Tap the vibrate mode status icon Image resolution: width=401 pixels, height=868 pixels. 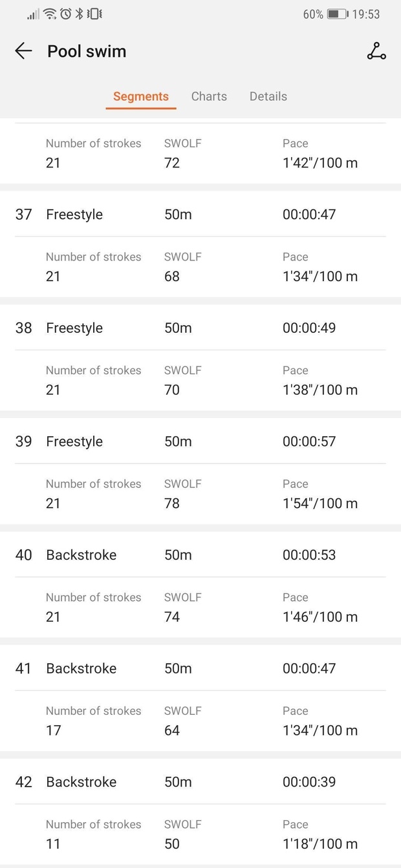tap(94, 14)
